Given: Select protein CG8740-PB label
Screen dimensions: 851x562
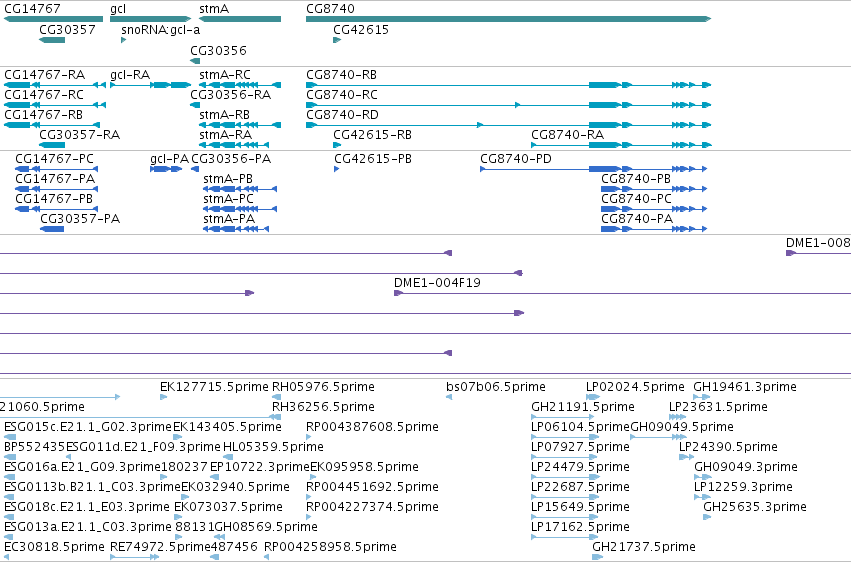Looking at the screenshot, I should [636, 178].
